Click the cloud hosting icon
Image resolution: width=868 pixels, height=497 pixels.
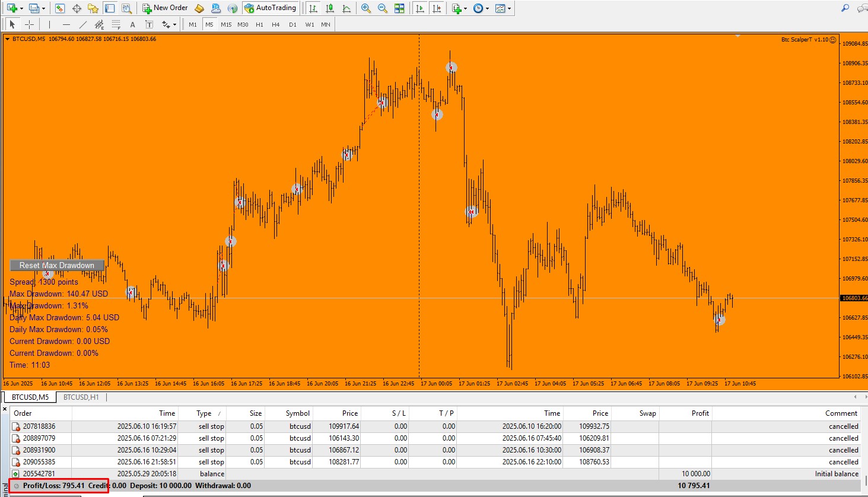tap(216, 8)
